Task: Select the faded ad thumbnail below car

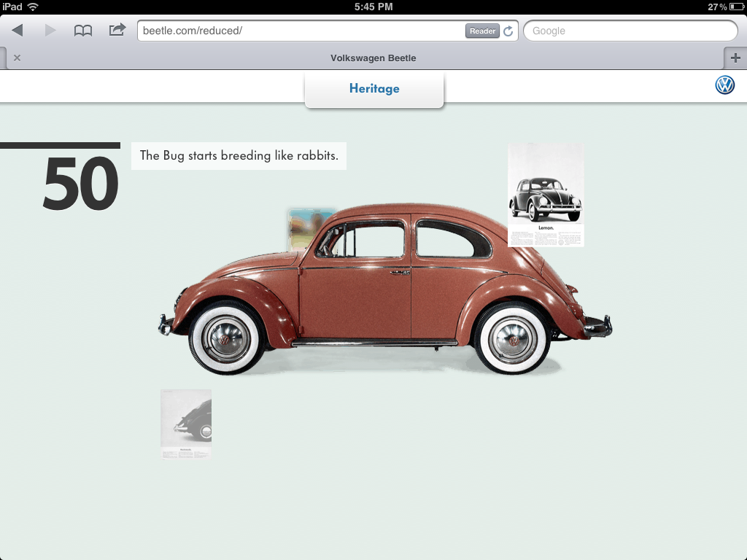Action: (x=186, y=424)
